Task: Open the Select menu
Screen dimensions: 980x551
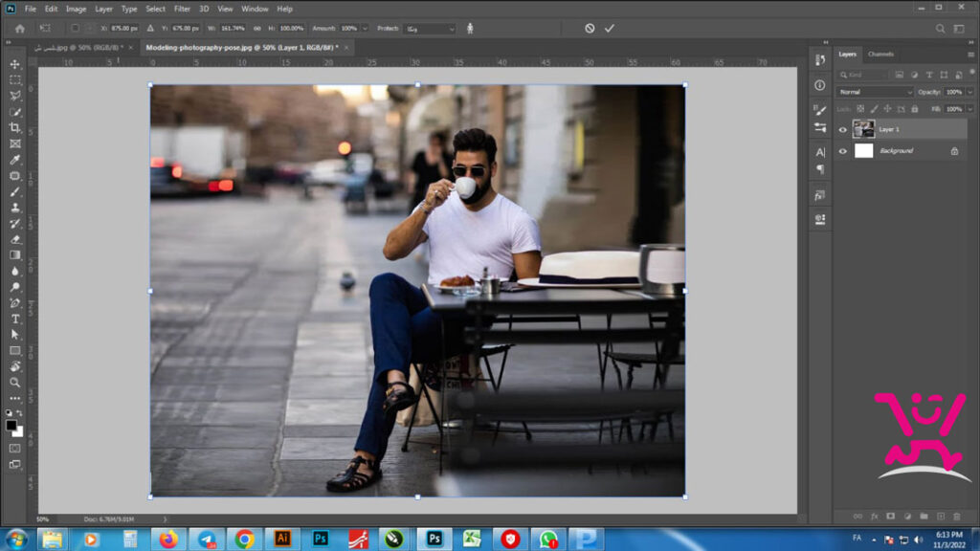Action: pos(155,9)
